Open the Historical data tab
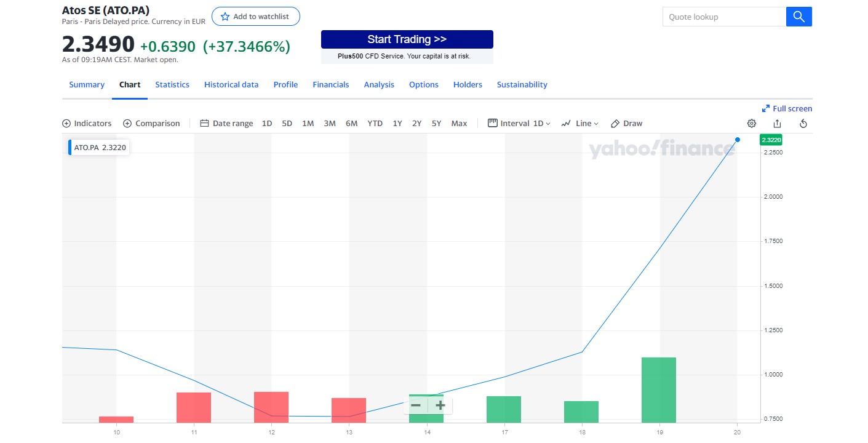 point(231,85)
